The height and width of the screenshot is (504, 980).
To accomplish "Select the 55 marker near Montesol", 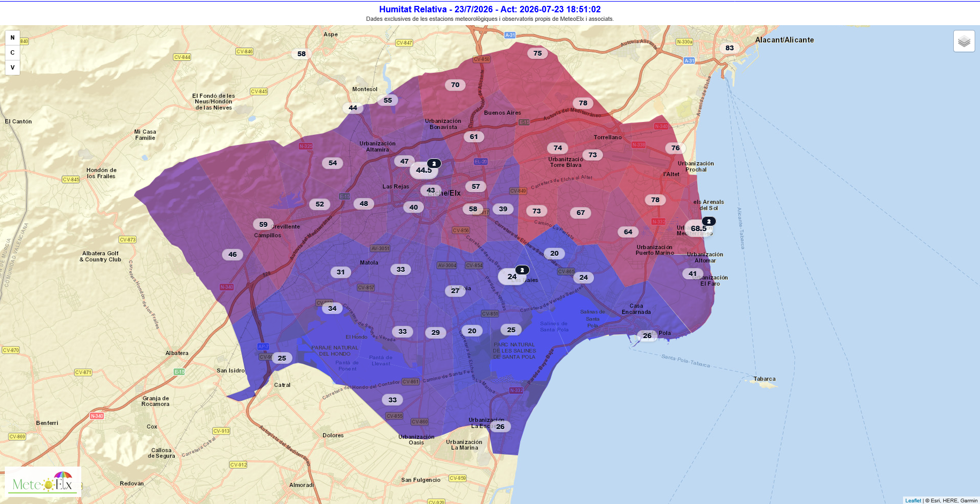I will 388,100.
